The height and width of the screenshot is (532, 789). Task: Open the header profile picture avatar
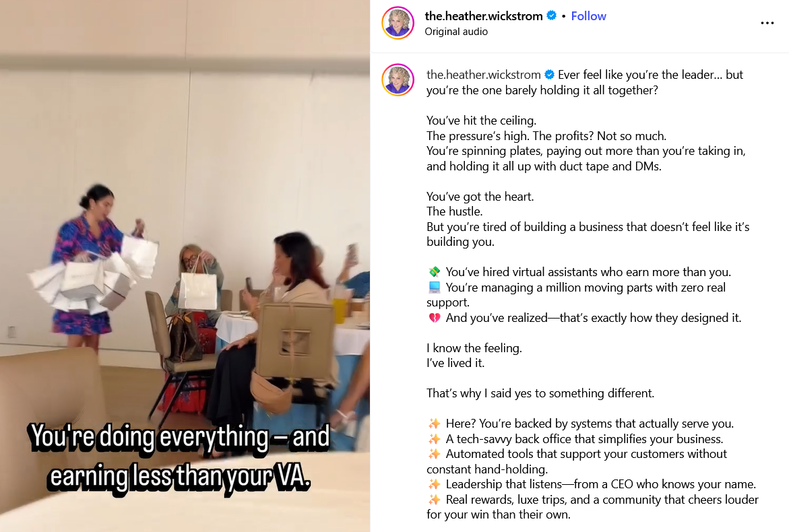[x=398, y=23]
